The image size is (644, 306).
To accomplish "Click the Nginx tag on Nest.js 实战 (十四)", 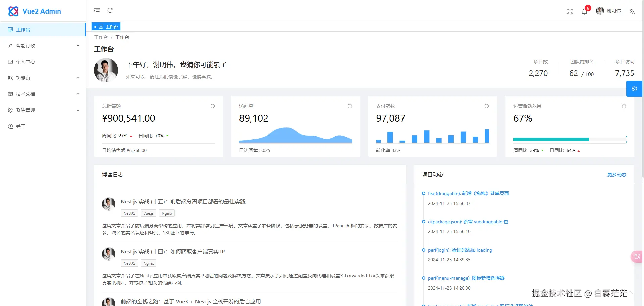I will click(x=149, y=263).
